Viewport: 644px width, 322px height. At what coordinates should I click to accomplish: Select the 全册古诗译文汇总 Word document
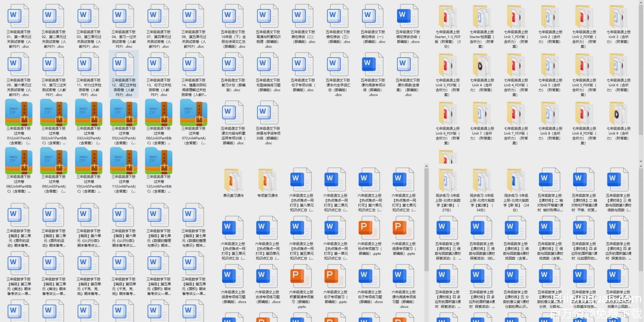tap(233, 16)
